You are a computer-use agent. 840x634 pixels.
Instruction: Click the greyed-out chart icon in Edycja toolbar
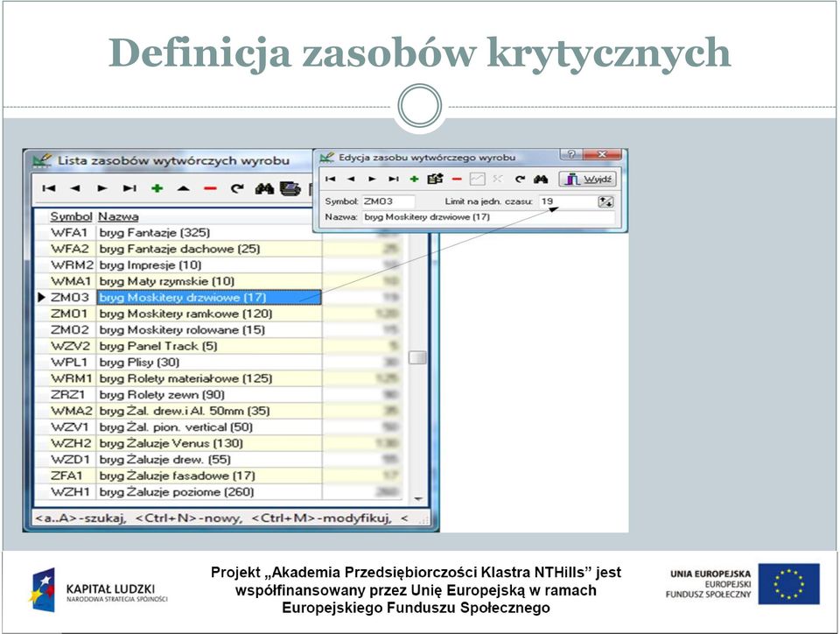(477, 179)
